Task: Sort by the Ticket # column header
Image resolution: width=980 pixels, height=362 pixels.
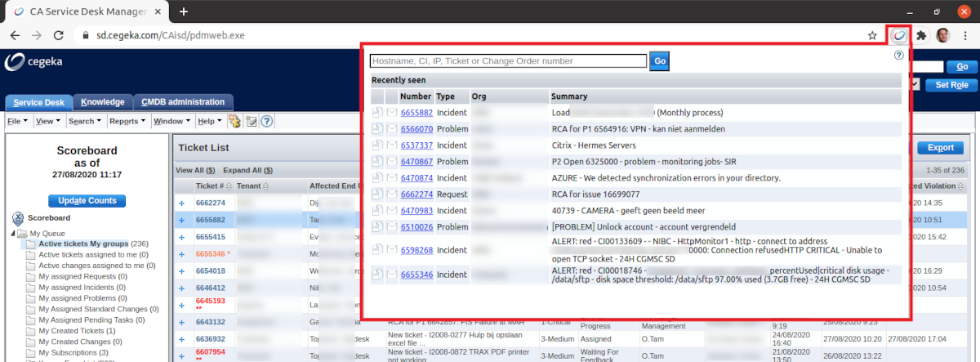Action: coord(212,186)
